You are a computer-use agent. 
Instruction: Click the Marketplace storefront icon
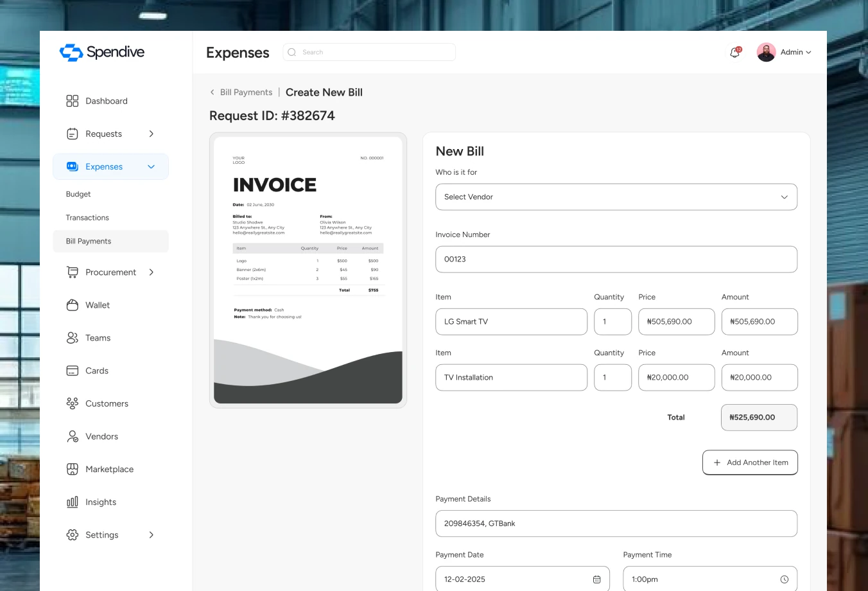click(73, 469)
